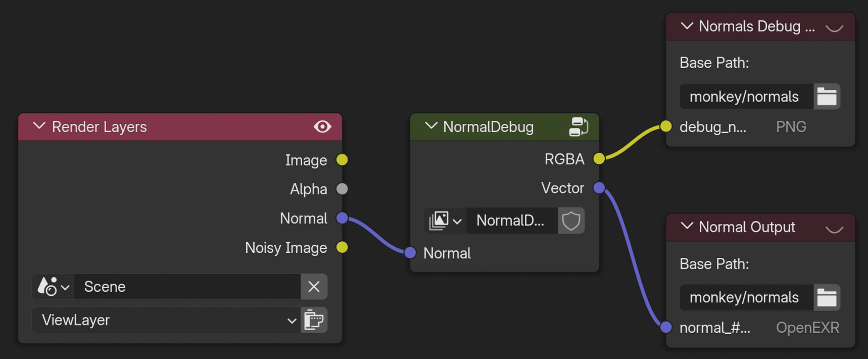Click the Image output socket on Render Layers
The width and height of the screenshot is (868, 359).
[x=342, y=160]
